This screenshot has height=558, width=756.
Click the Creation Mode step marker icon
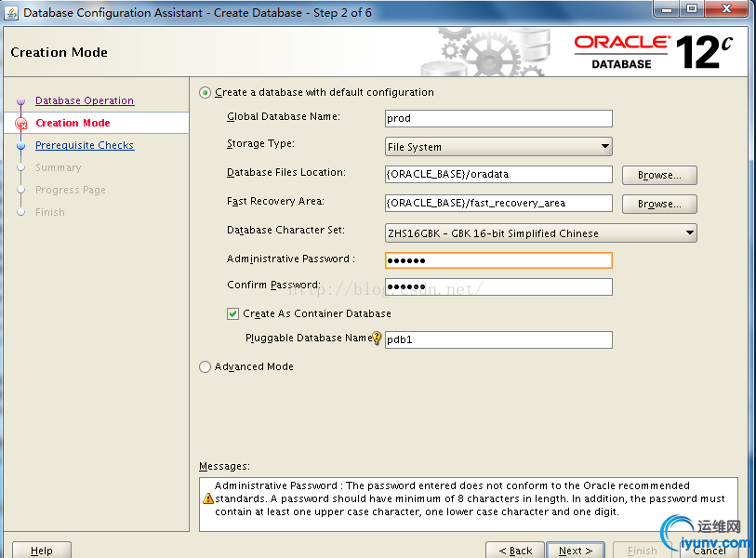click(20, 124)
